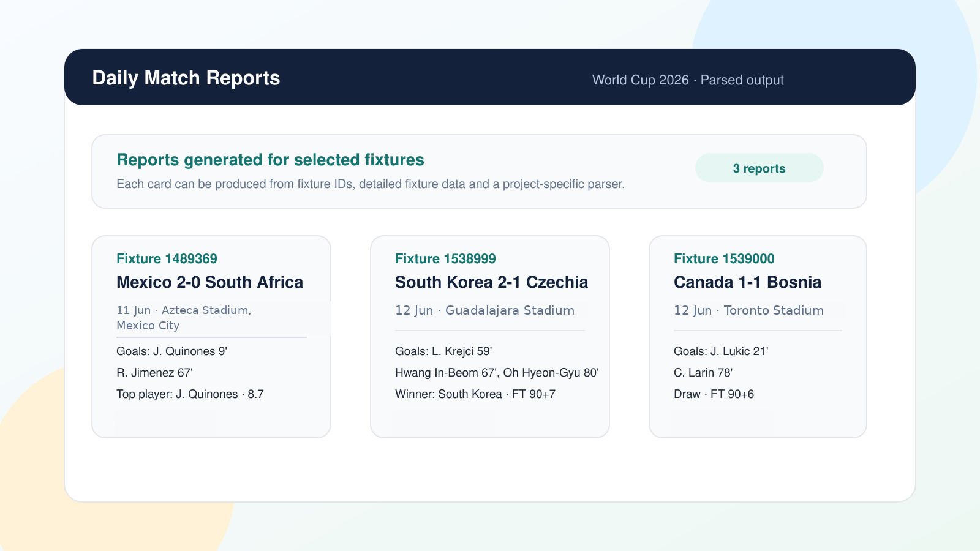Click the Daily Match Reports title
This screenshot has width=980, height=551.
186,78
